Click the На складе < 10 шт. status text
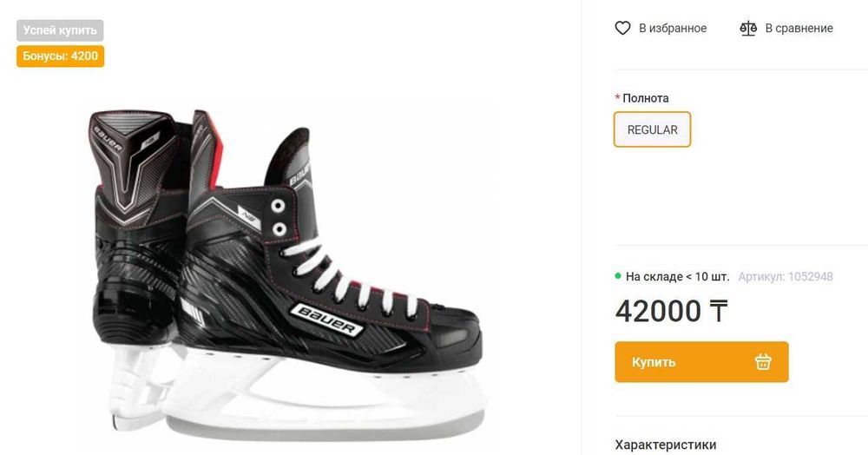The image size is (868, 455). click(x=677, y=277)
